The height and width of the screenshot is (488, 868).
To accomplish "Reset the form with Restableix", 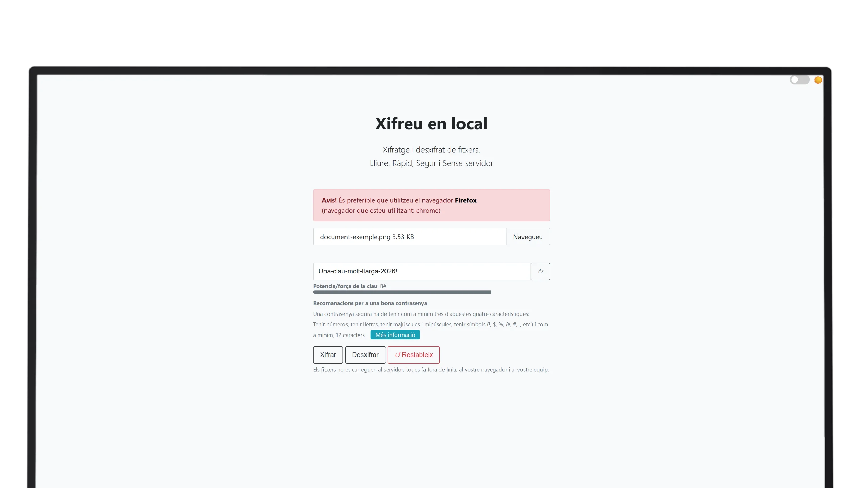I will click(414, 355).
